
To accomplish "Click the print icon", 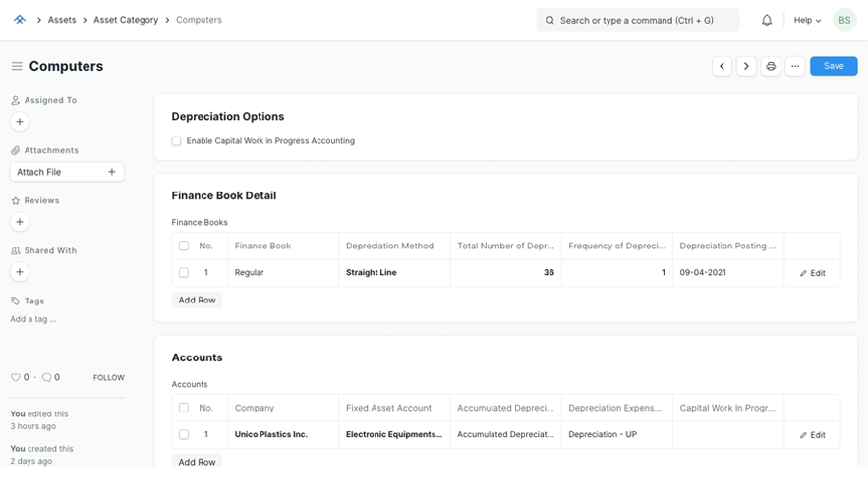I will coord(771,66).
